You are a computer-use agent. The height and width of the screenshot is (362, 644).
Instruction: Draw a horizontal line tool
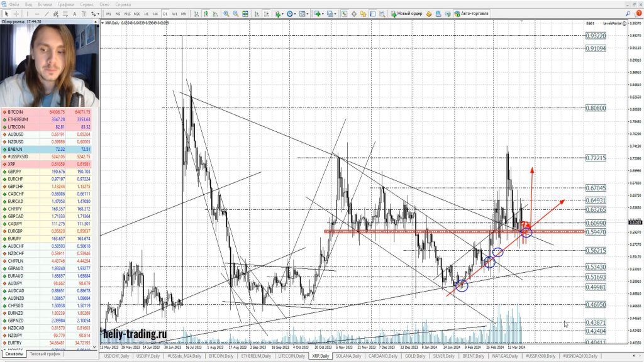38,13
